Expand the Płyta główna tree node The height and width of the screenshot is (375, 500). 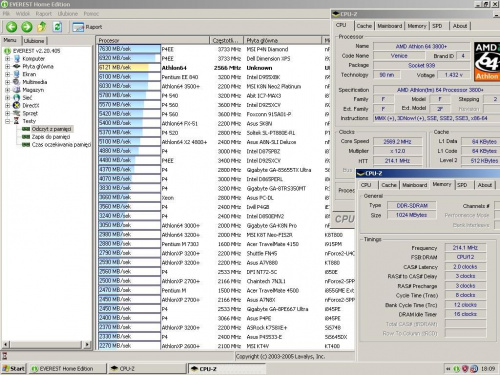coord(7,66)
